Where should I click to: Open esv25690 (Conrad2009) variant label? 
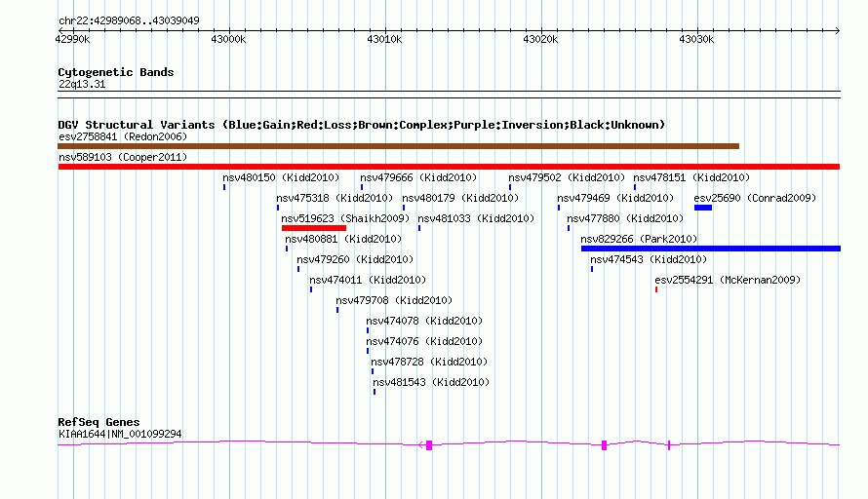755,198
